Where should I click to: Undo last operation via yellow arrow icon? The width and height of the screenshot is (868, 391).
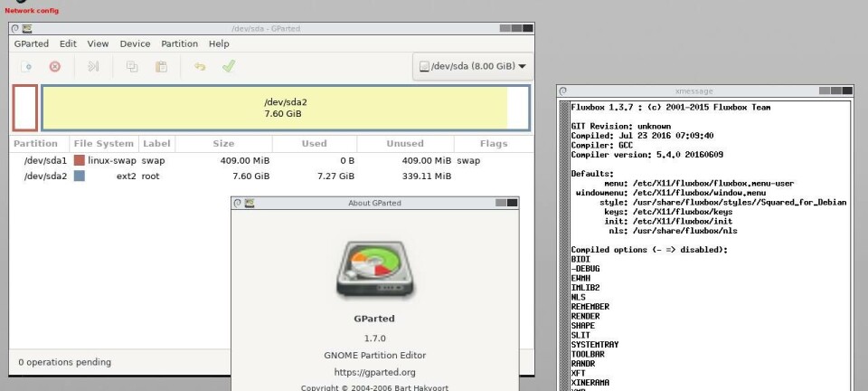pos(200,67)
